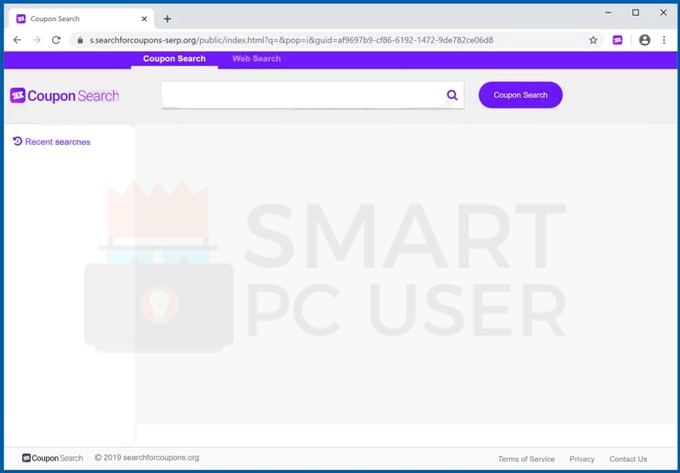Click the purple Coupon Search button
The height and width of the screenshot is (473, 680).
(520, 95)
